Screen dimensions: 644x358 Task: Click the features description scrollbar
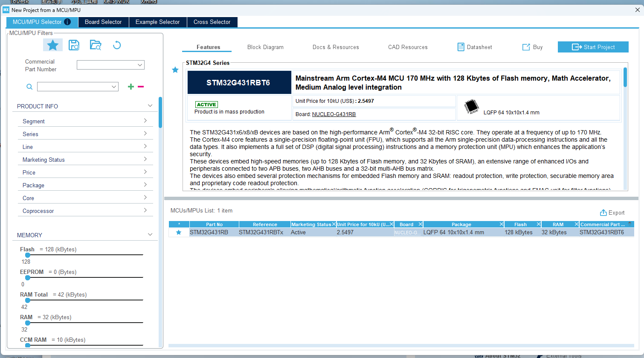point(625,77)
